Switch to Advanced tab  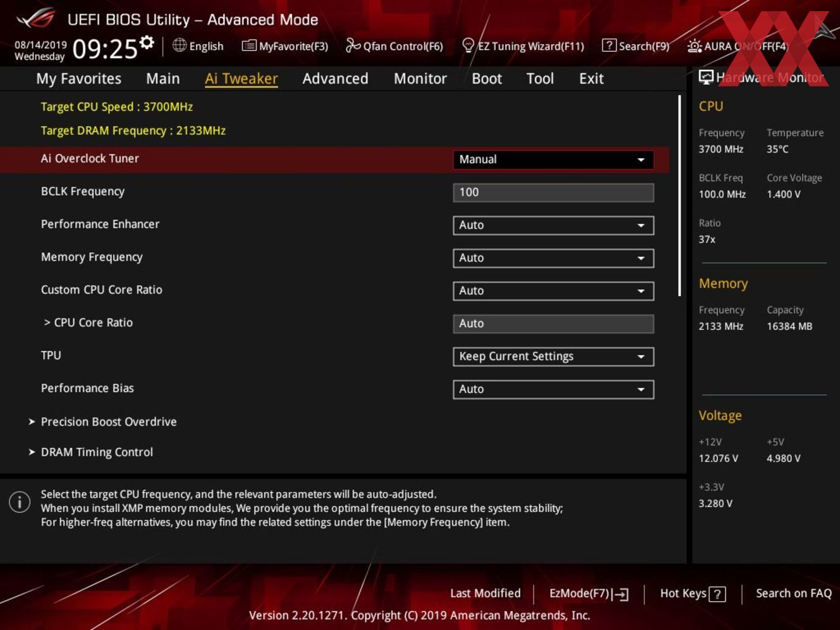point(335,78)
